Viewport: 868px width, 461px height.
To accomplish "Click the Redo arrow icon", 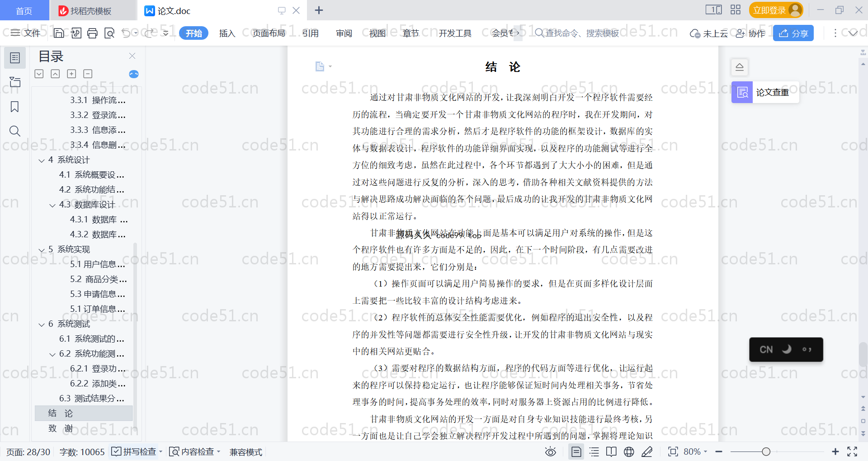I will tap(149, 33).
